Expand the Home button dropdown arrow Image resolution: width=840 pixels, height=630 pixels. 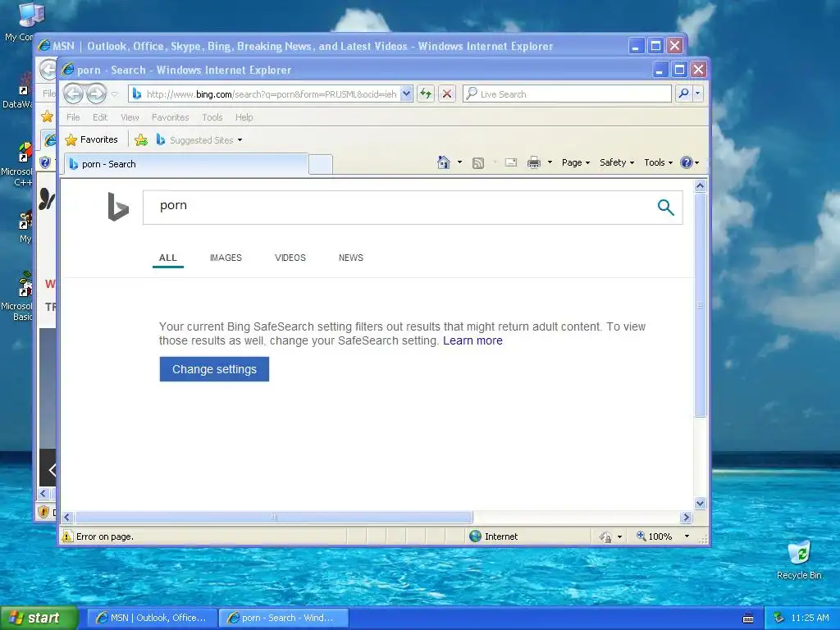tap(459, 162)
